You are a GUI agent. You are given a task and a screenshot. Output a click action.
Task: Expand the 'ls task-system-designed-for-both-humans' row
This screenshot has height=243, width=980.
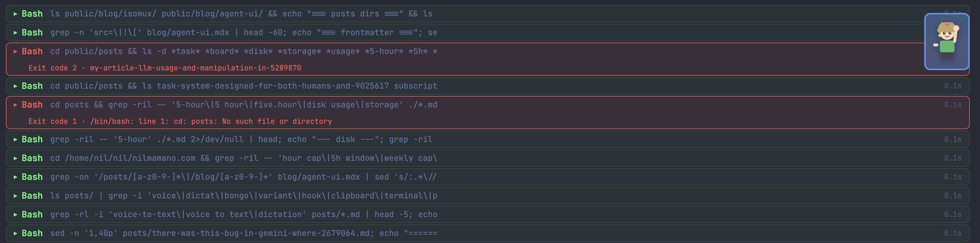point(487,86)
